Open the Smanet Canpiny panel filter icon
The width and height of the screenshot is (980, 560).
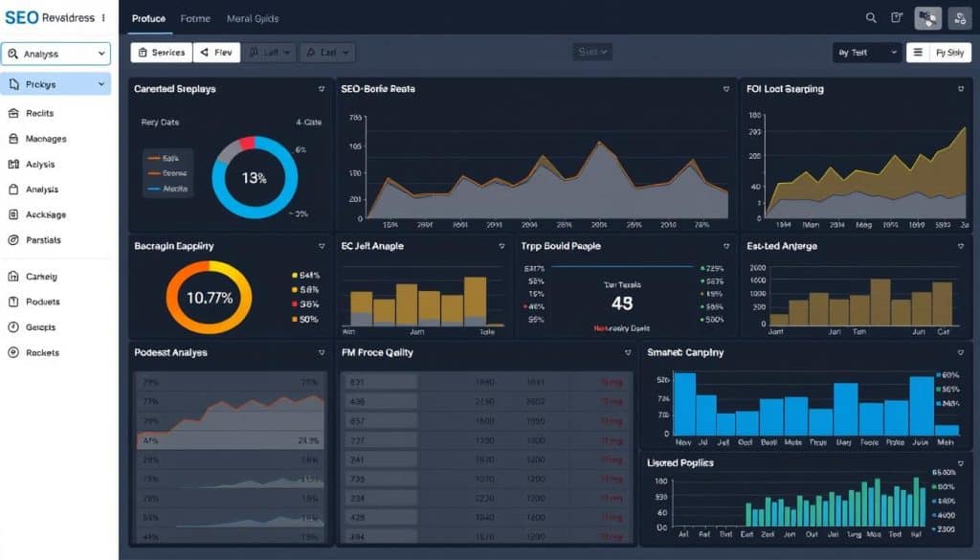pos(961,352)
